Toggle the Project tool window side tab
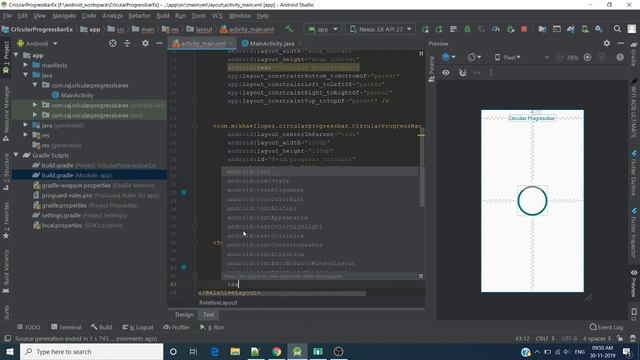The width and height of the screenshot is (640, 360). click(x=6, y=57)
